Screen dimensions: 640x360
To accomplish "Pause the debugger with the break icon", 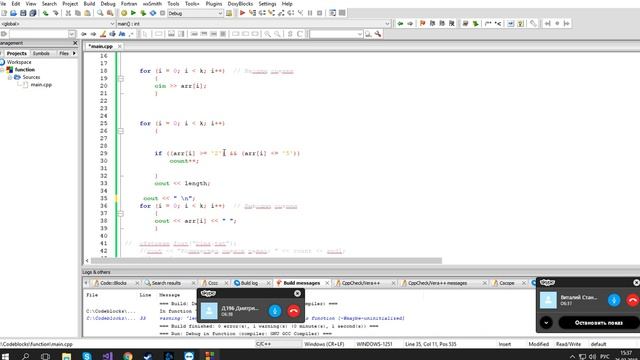I will click(x=310, y=13).
